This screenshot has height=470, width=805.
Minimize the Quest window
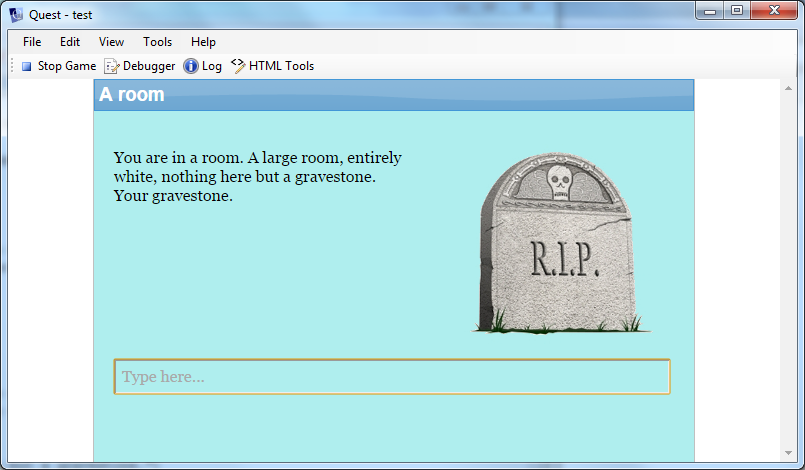pos(712,11)
